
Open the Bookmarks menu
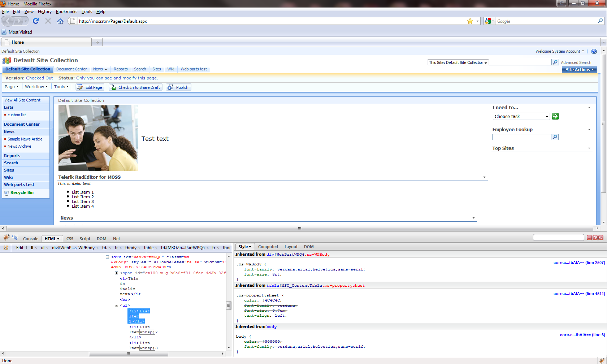pos(66,12)
